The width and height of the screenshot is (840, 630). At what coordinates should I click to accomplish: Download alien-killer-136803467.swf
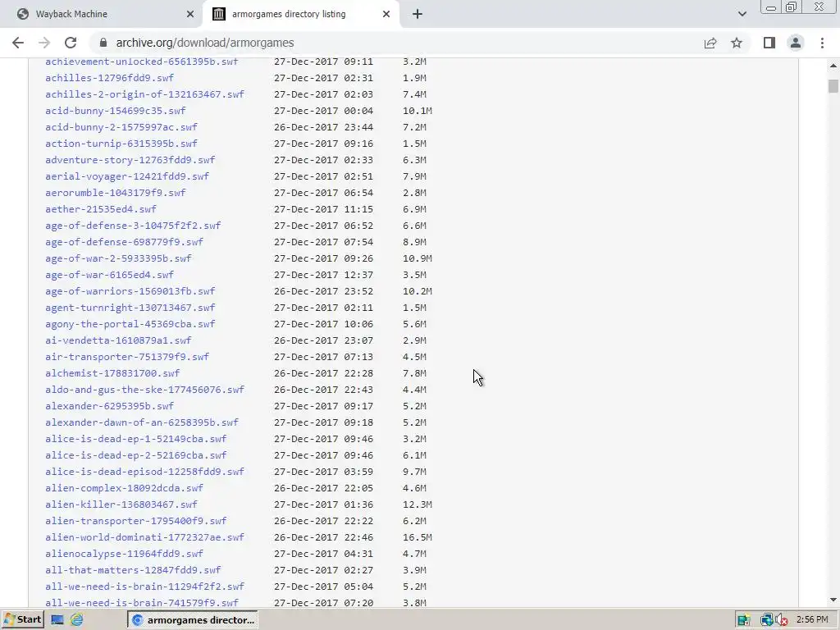coord(121,504)
